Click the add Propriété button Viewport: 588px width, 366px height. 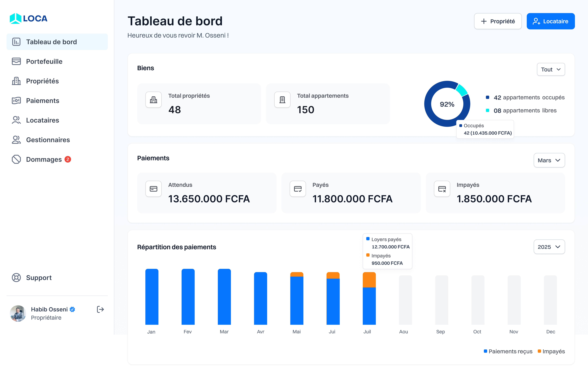coord(498,21)
